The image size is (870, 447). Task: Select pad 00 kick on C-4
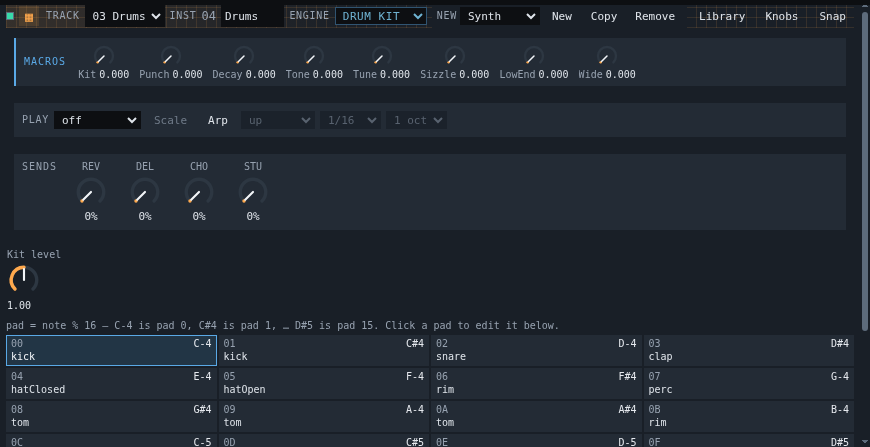[112, 350]
